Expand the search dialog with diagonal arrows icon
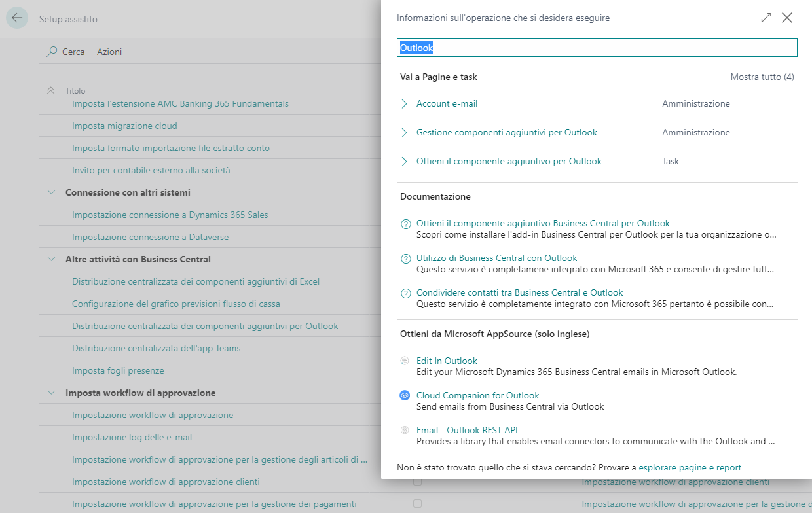 pos(766,18)
